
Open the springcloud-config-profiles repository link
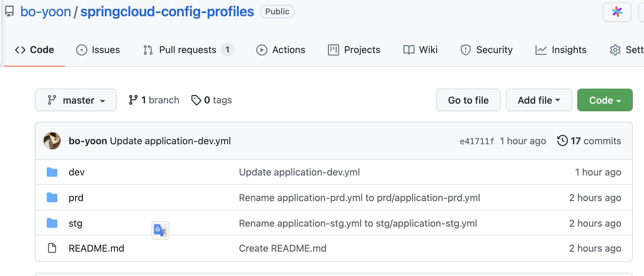pyautogui.click(x=167, y=12)
